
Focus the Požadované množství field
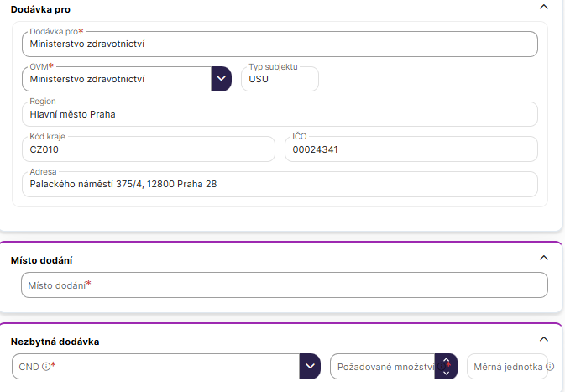(x=382, y=367)
